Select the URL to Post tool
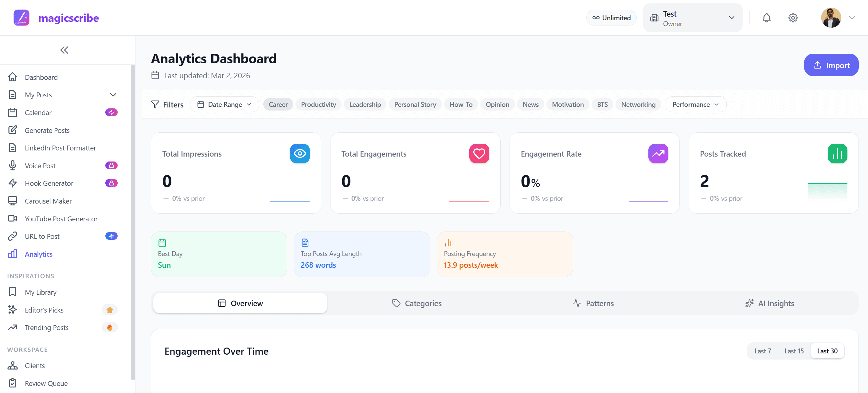The width and height of the screenshot is (868, 393). [x=42, y=236]
